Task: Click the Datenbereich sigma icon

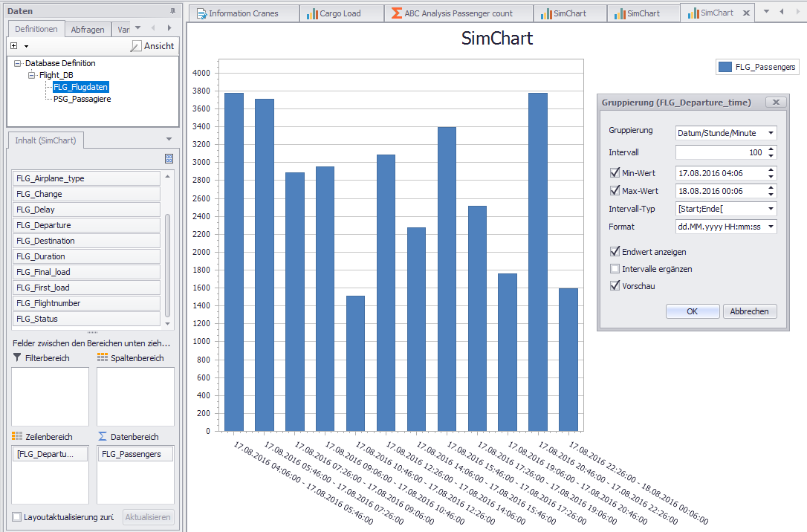Action: (x=103, y=437)
